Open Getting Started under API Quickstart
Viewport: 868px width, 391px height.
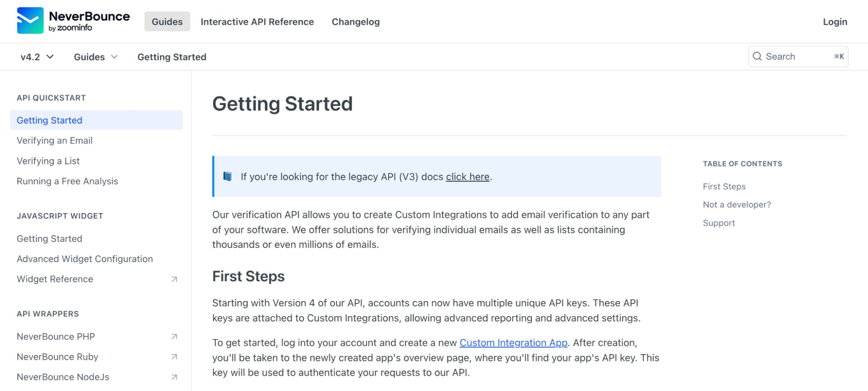click(96, 120)
